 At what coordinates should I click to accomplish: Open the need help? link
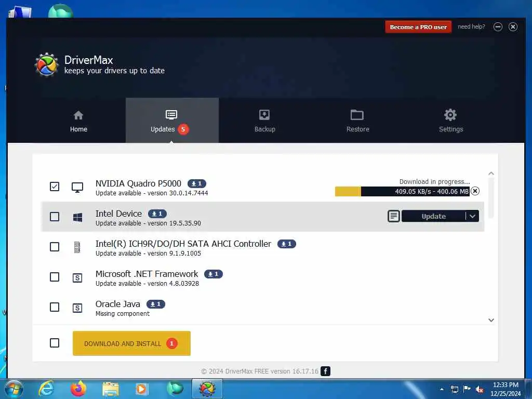point(471,26)
